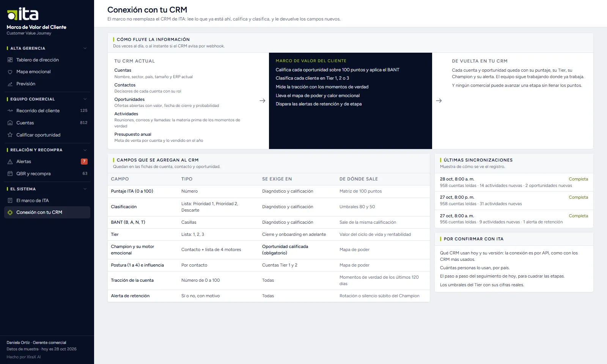Open the El marco de ITA document icon
Viewport: 607px width, 364px height.
point(10,201)
